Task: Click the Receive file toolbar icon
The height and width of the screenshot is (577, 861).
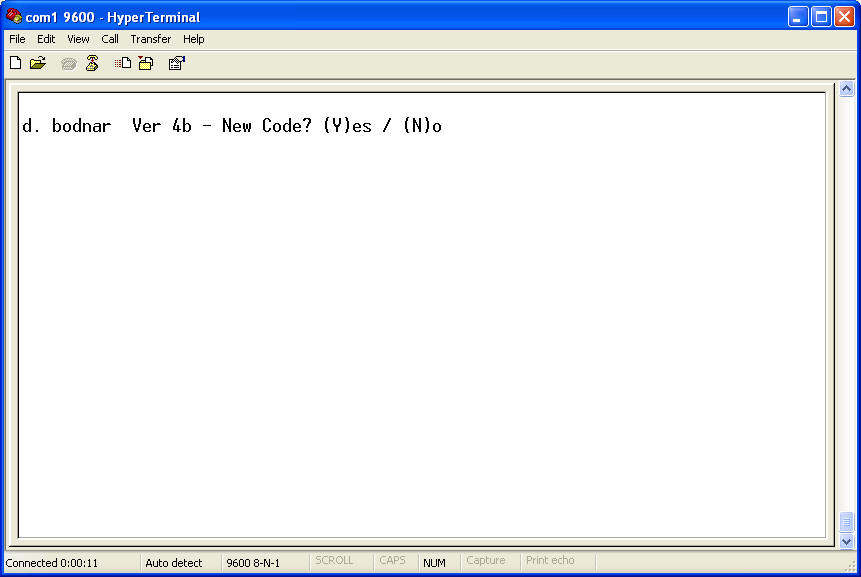Action: pyautogui.click(x=146, y=63)
